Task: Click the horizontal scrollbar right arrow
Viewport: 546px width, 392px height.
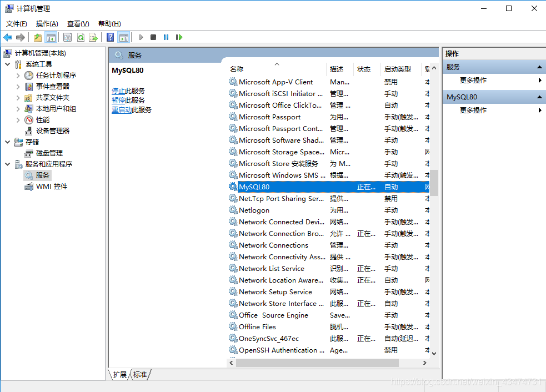Action: pyautogui.click(x=425, y=363)
